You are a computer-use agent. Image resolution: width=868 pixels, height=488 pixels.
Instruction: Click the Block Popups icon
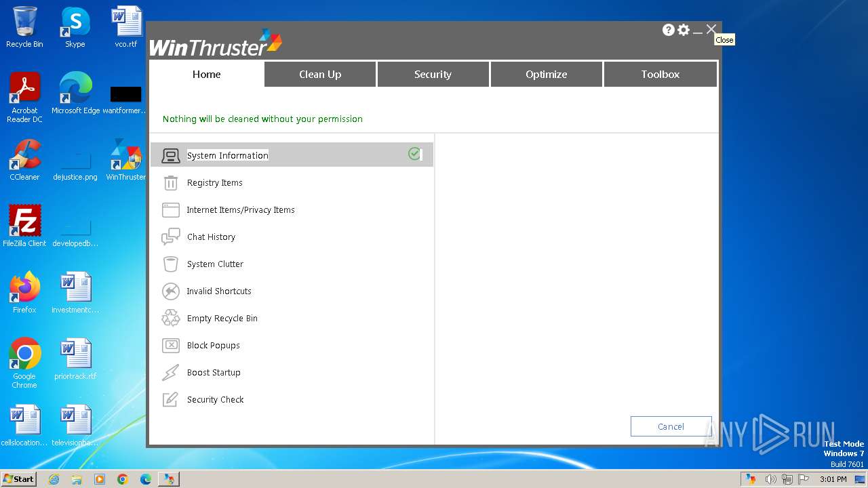[170, 346]
